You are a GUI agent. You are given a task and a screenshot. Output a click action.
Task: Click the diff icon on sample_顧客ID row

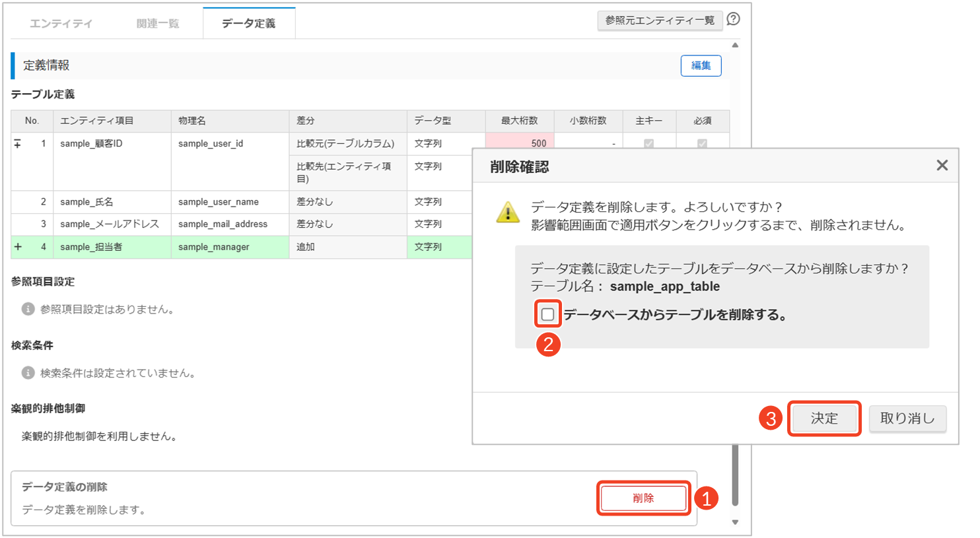tap(18, 143)
